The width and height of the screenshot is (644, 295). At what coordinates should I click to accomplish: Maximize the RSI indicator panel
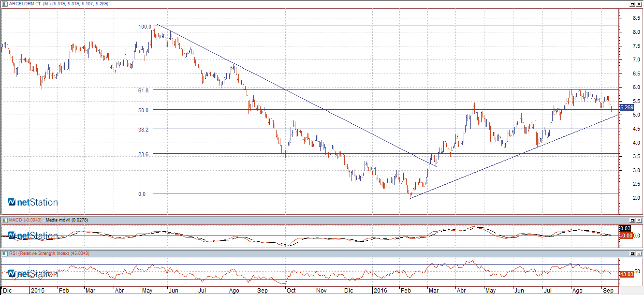[633, 253]
